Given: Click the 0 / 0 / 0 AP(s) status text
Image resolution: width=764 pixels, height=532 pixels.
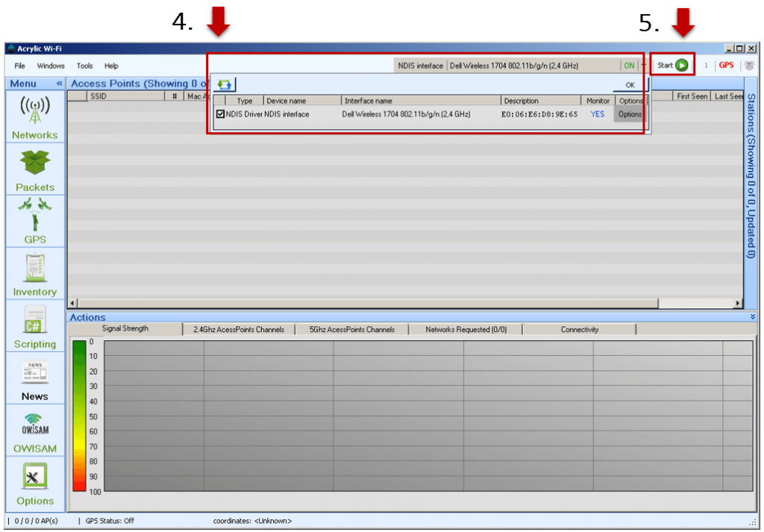Looking at the screenshot, I should pos(36,521).
